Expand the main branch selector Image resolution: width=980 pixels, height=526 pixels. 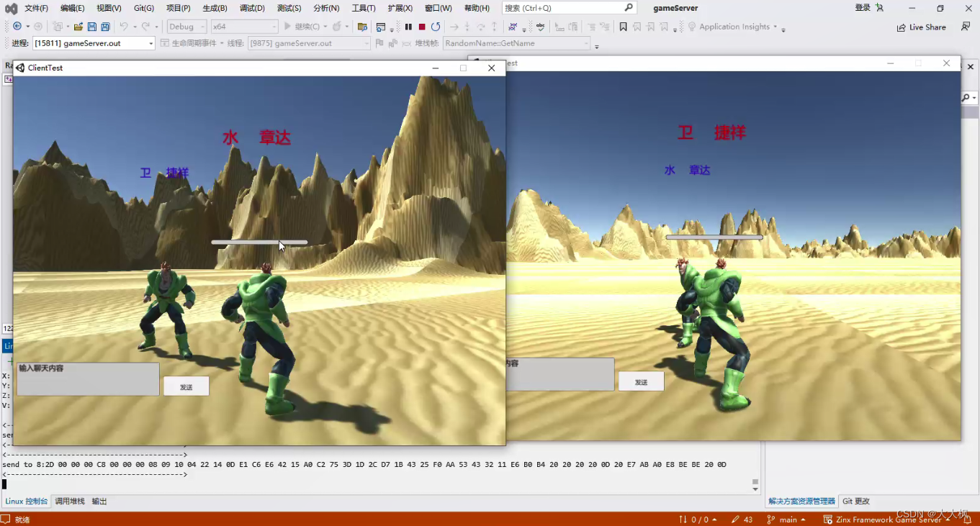click(x=786, y=520)
